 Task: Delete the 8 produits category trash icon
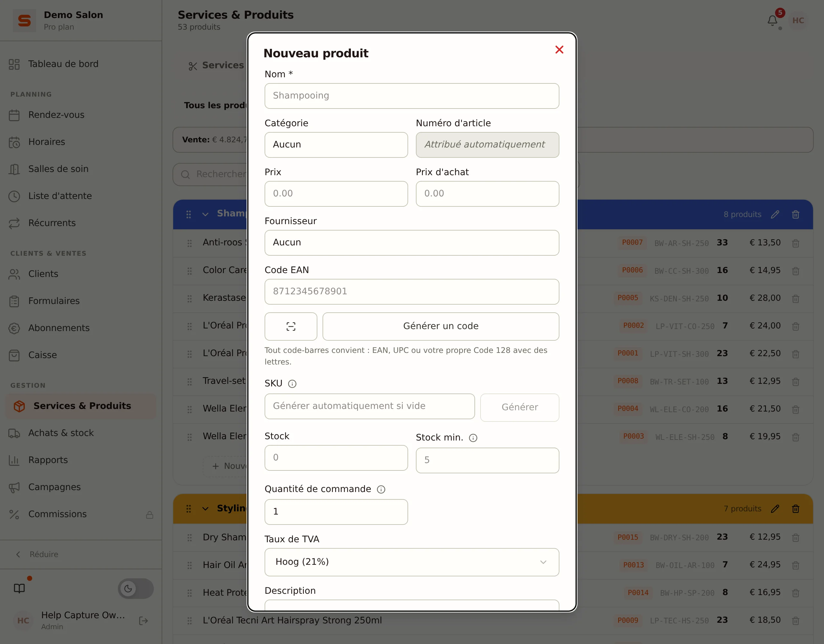[795, 214]
